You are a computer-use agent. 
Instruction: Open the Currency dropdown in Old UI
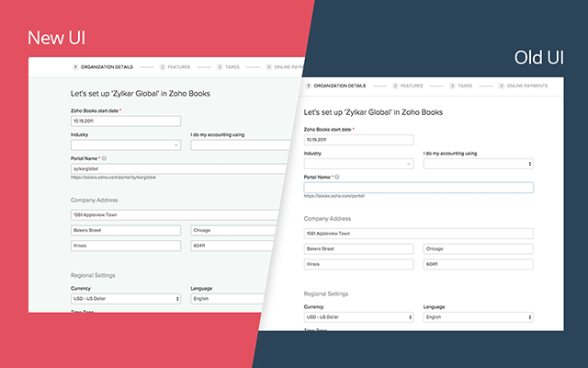359,316
